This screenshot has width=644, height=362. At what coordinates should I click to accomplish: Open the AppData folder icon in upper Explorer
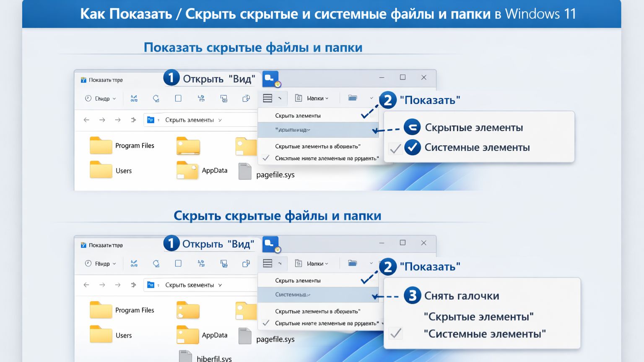tap(187, 170)
